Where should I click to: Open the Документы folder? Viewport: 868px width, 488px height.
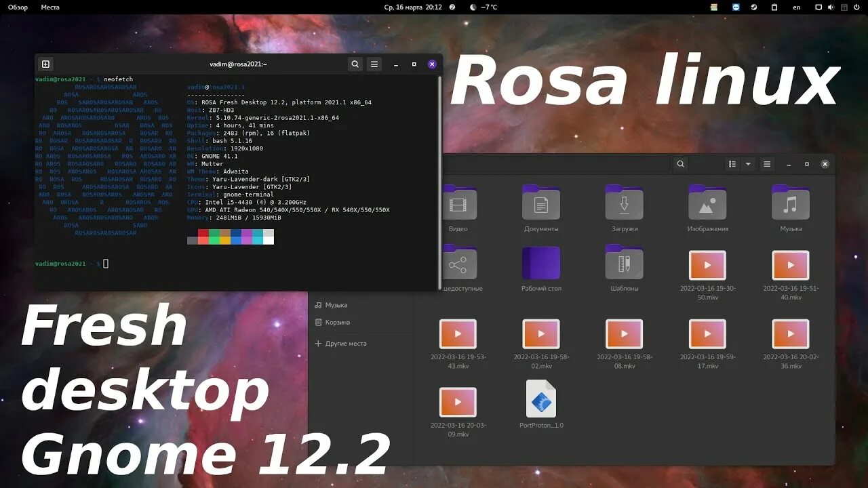coord(541,209)
